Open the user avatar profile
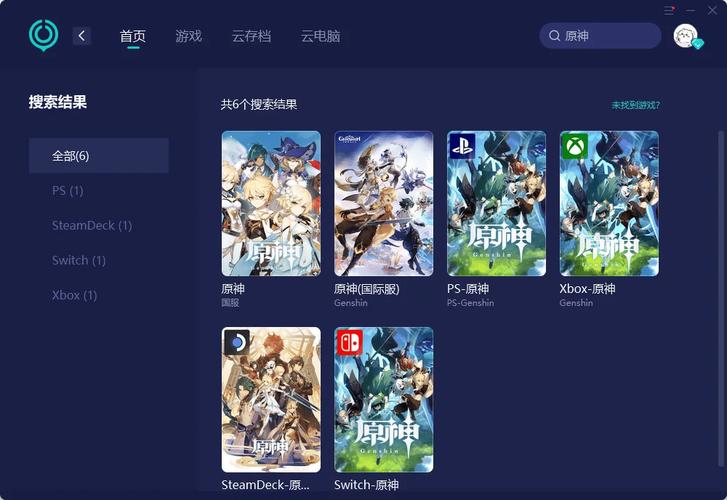 click(x=685, y=36)
